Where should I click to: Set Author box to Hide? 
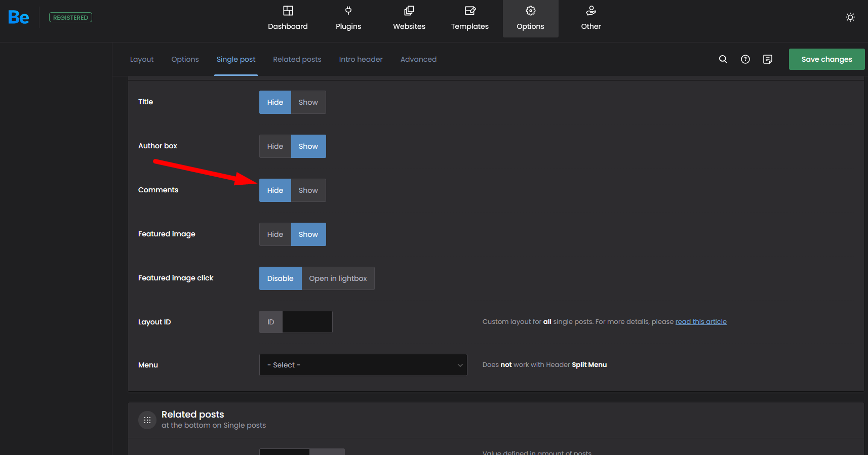(x=275, y=146)
